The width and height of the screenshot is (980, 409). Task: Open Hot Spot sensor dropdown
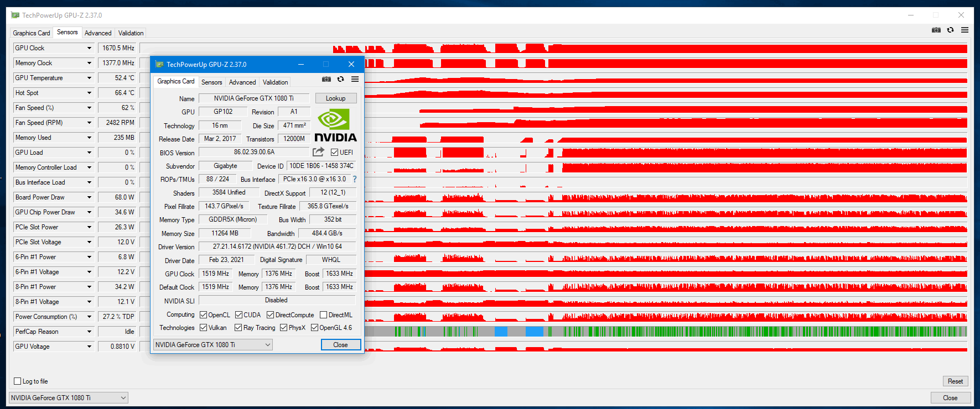[89, 93]
